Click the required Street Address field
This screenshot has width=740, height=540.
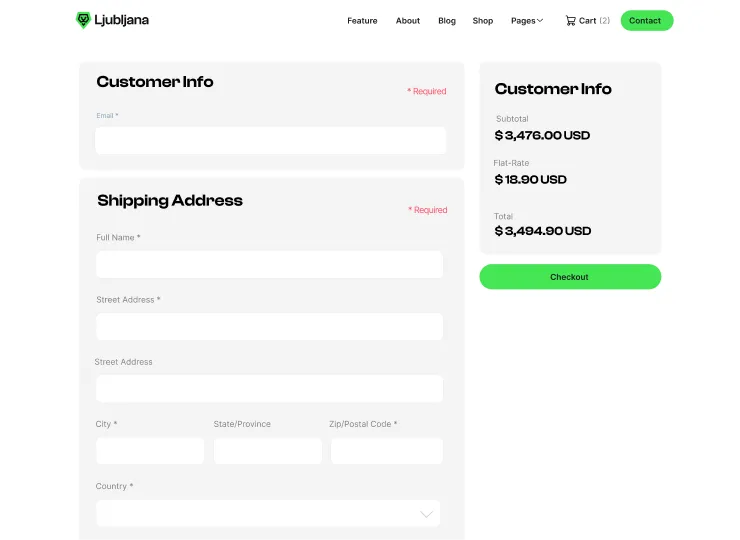(x=269, y=327)
